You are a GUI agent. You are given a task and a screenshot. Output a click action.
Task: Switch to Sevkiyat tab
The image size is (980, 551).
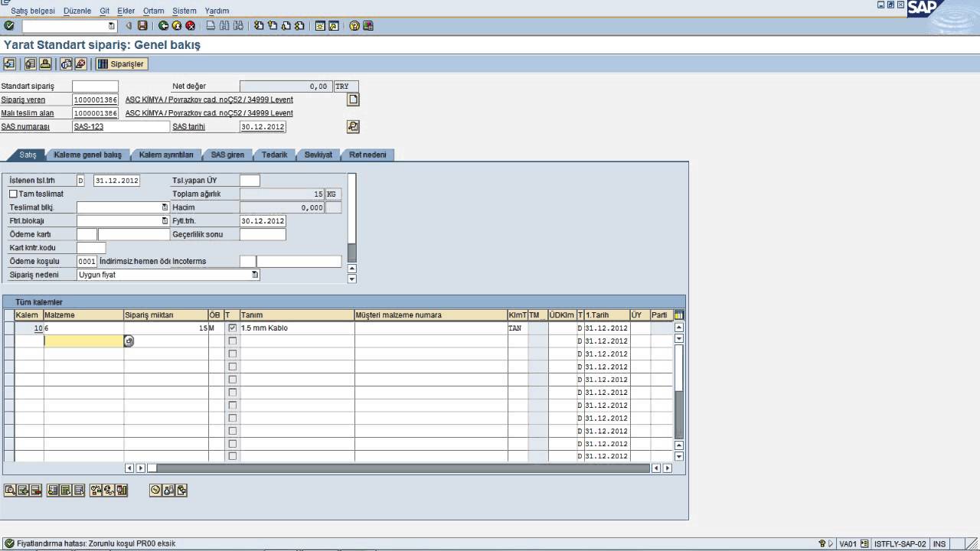pyautogui.click(x=318, y=155)
